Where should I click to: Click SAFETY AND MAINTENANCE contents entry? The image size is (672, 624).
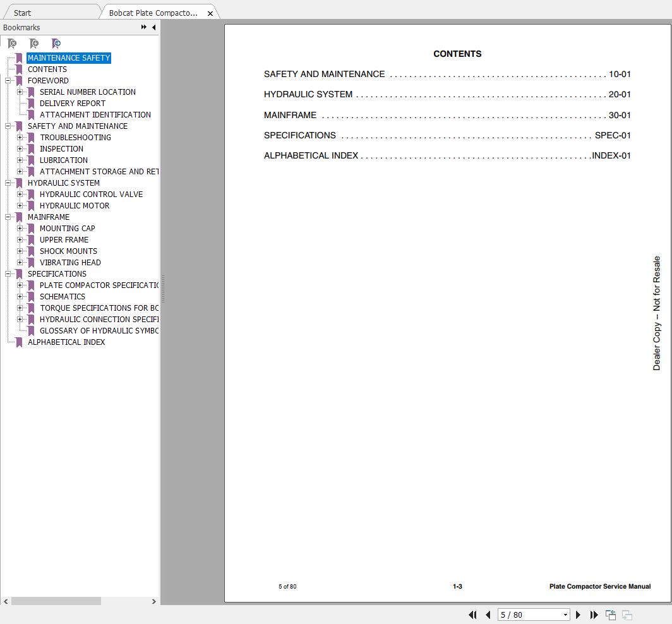click(x=447, y=74)
